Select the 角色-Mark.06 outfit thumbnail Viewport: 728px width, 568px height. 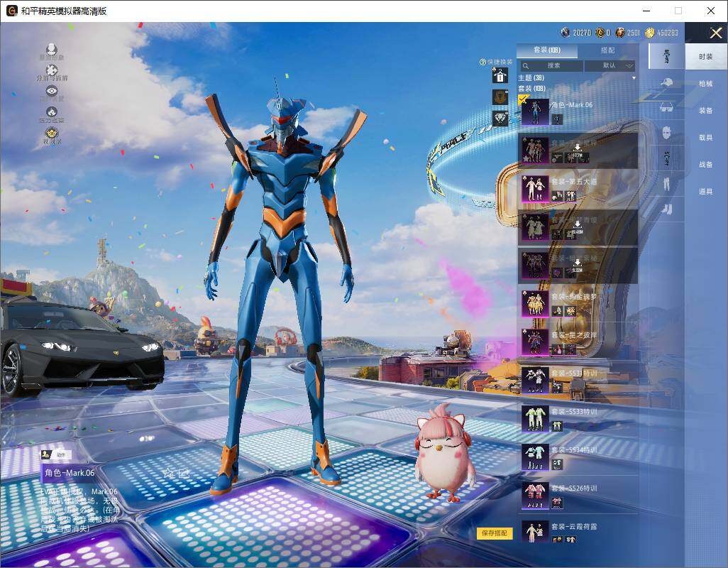point(535,111)
